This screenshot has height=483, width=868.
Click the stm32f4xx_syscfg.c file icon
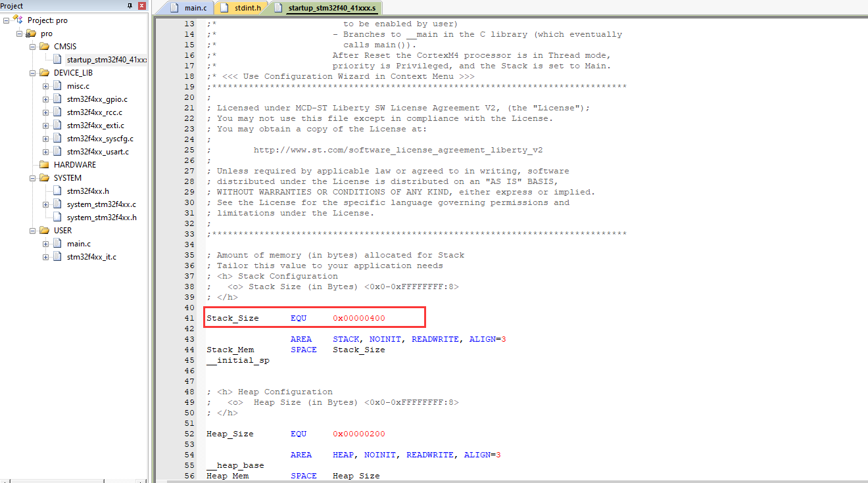(57, 139)
